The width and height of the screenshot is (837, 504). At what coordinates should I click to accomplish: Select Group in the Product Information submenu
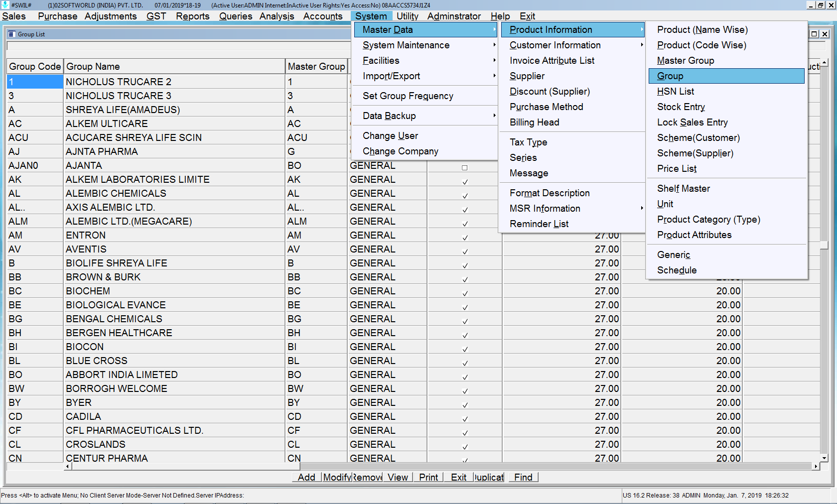pos(726,76)
